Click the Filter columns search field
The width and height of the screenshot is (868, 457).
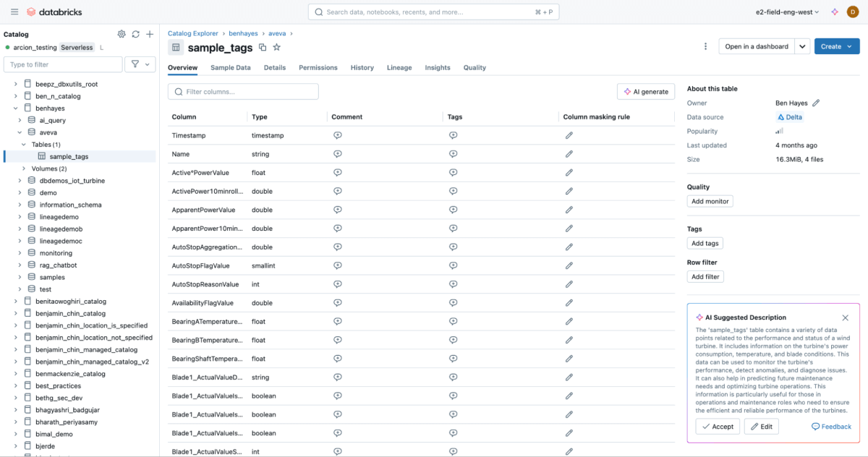pos(243,92)
